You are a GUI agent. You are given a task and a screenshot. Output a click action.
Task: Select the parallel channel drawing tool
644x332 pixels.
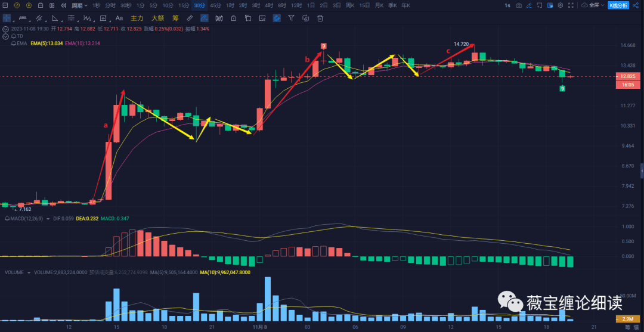click(39, 18)
